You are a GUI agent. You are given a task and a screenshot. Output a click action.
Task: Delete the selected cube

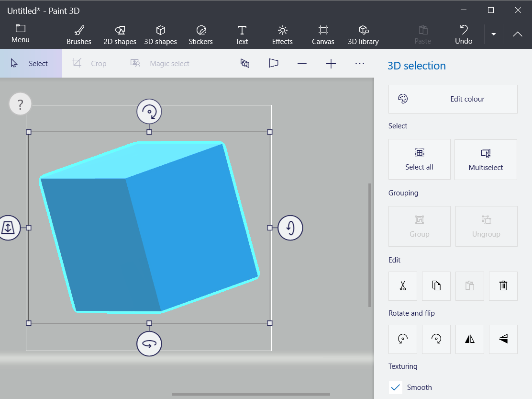[x=503, y=286]
